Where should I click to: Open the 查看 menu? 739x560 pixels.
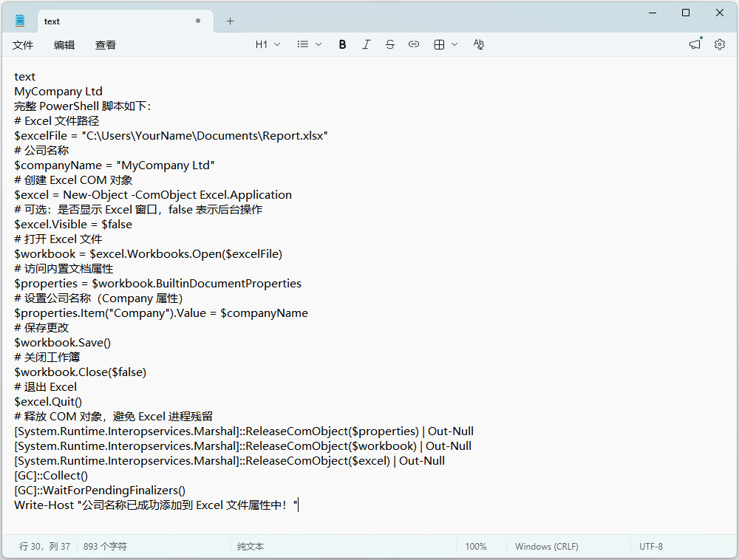tap(106, 45)
